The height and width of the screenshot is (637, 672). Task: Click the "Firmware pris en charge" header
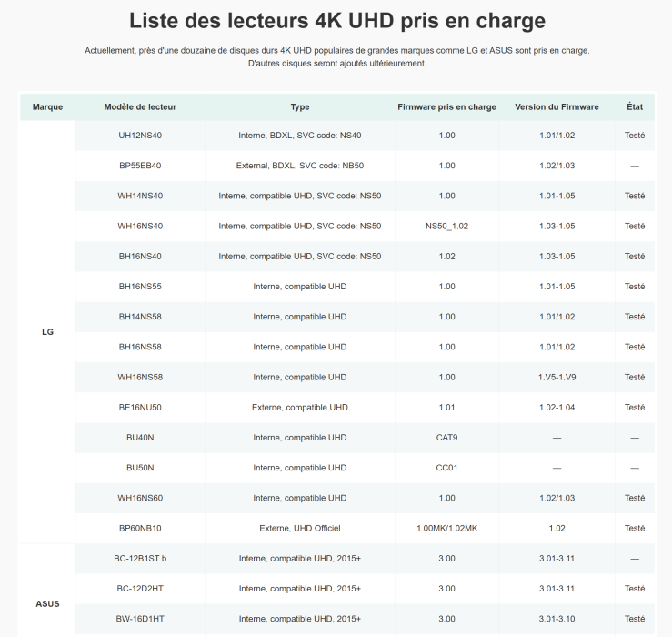(x=446, y=106)
